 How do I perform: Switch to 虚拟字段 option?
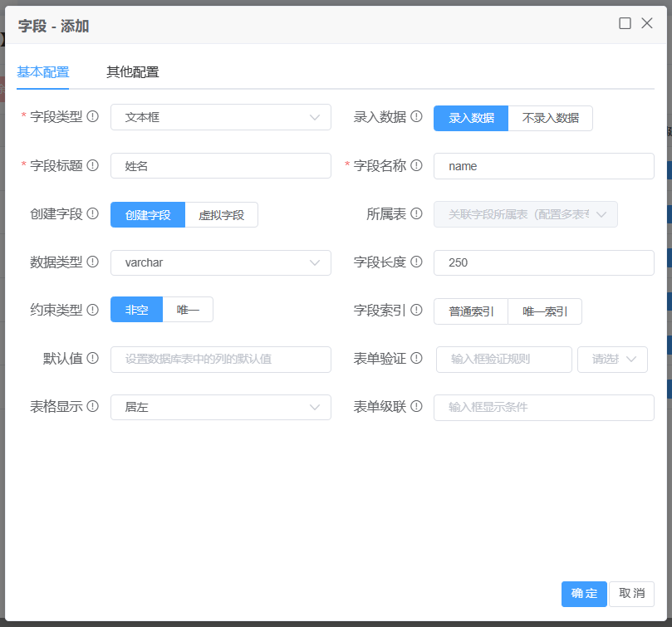click(221, 215)
